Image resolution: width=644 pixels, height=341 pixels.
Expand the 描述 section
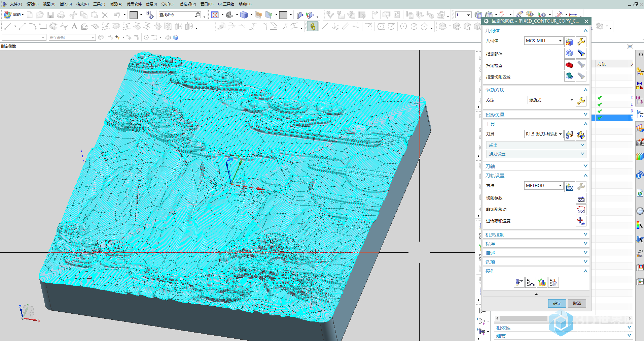click(536, 253)
